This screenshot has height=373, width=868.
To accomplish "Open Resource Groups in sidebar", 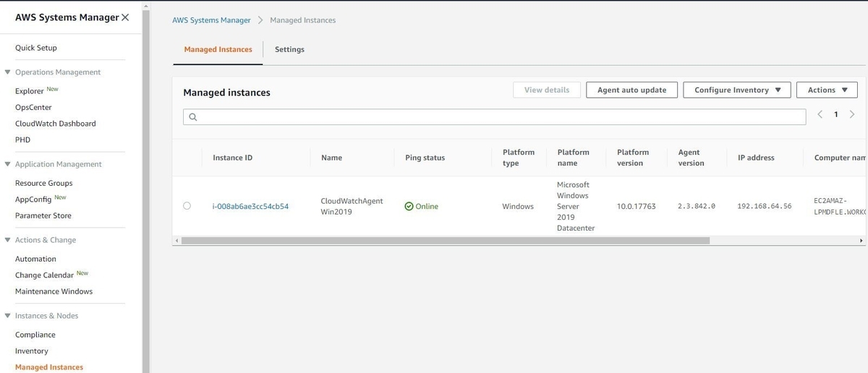I will [x=44, y=183].
